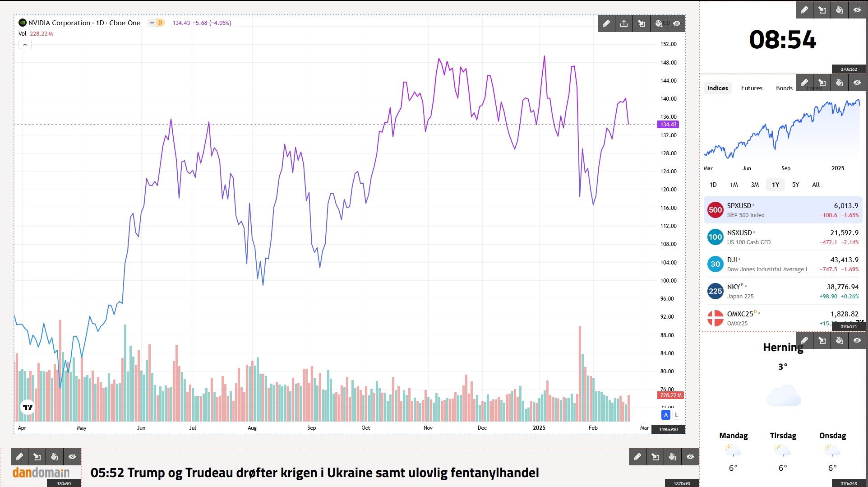Click the resize arrow icon on the news headline widget
This screenshot has width=868, height=487.
[x=655, y=457]
